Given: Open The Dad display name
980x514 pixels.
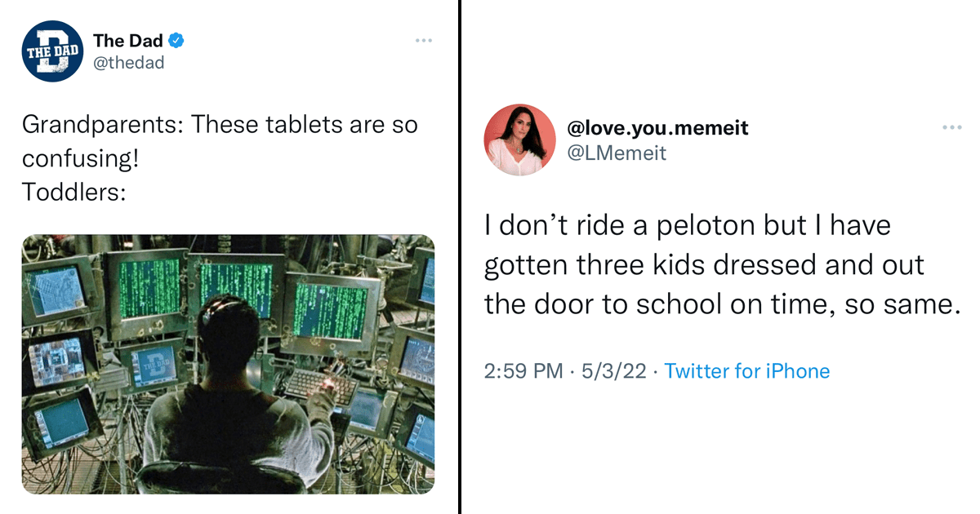Looking at the screenshot, I should pos(128,41).
